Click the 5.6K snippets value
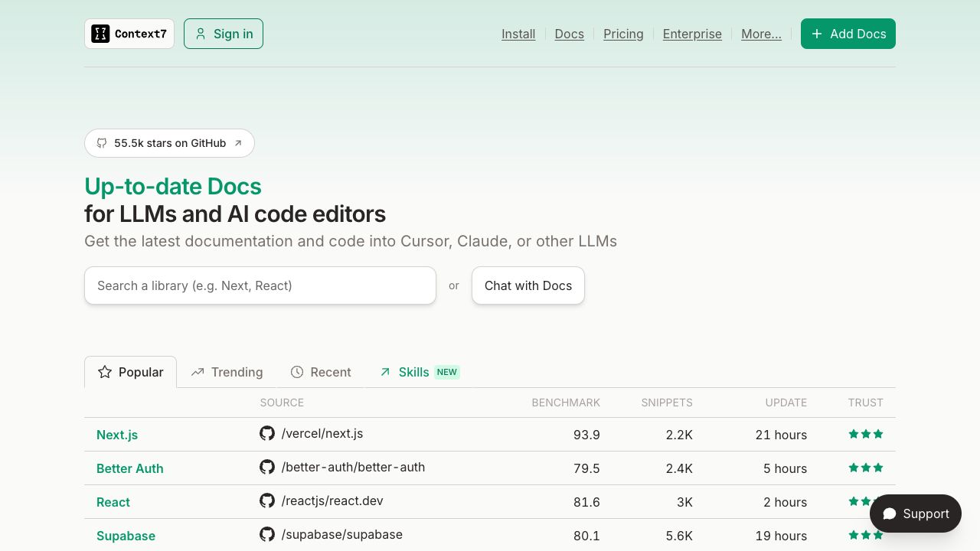Viewport: 980px width, 551px height. pos(679,536)
